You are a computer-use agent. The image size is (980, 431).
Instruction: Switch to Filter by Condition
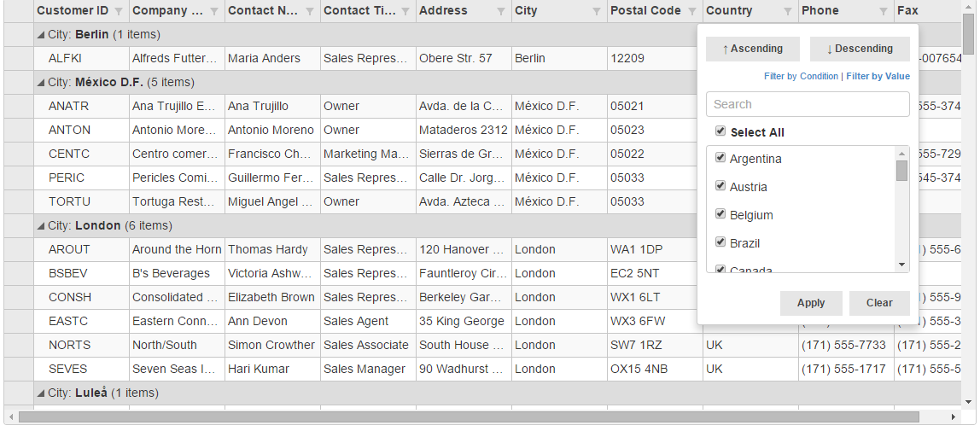pos(801,76)
